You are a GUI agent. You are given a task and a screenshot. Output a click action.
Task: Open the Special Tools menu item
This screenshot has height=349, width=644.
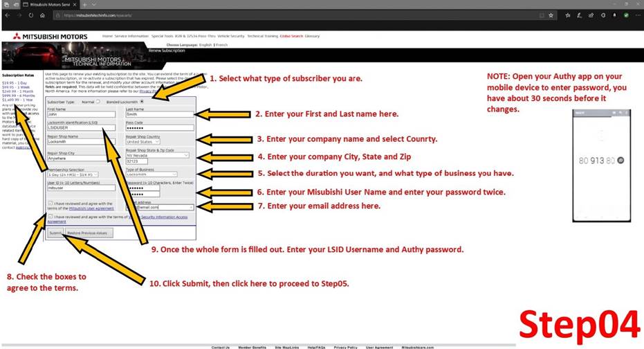tap(163, 36)
